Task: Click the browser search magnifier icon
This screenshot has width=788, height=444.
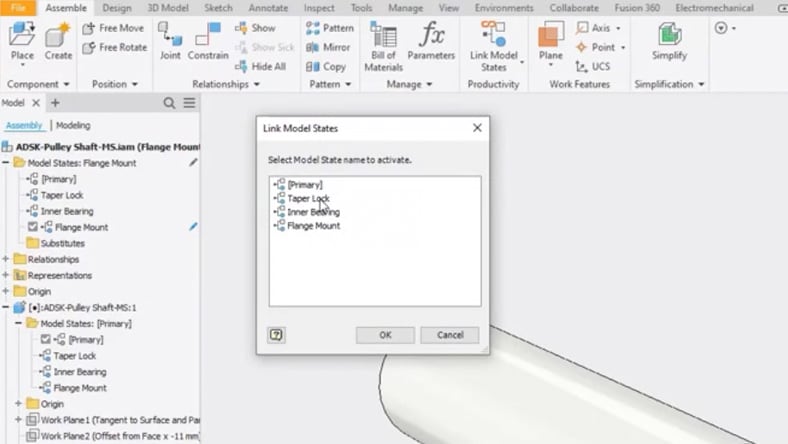Action: coord(169,103)
